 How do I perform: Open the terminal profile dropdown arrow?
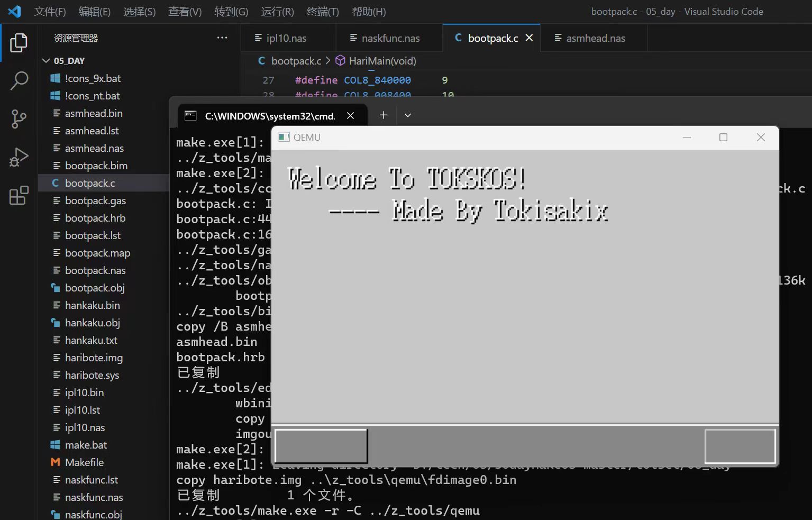click(408, 115)
